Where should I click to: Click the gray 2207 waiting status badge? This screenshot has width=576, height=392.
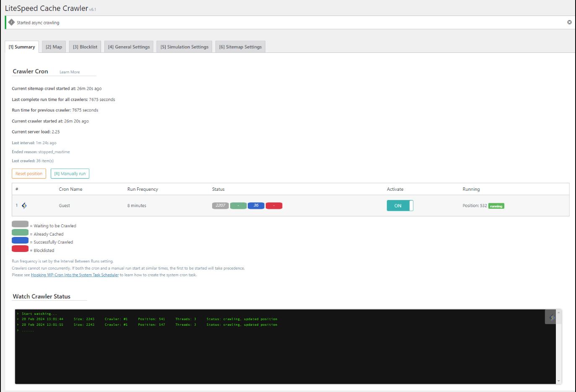point(221,205)
